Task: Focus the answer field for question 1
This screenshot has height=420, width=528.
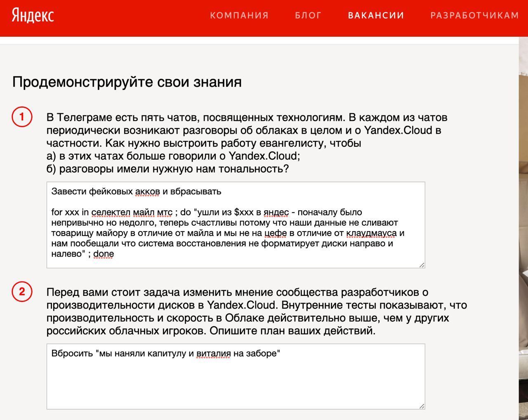Action: pyautogui.click(x=236, y=225)
